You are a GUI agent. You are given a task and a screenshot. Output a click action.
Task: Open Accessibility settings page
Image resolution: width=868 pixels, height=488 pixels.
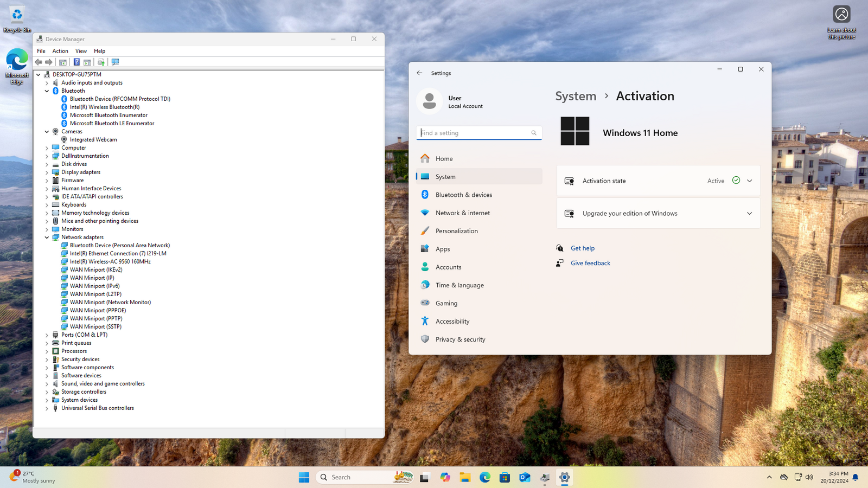(x=479, y=321)
